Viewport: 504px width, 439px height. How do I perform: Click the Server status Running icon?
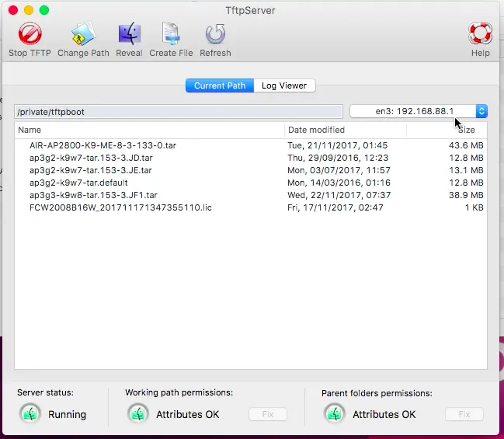pyautogui.click(x=30, y=414)
